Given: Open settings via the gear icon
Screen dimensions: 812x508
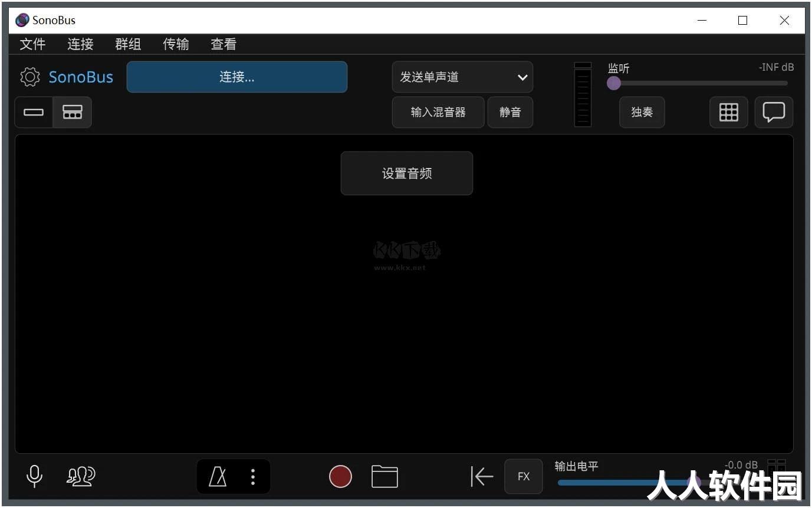Looking at the screenshot, I should click(x=29, y=77).
